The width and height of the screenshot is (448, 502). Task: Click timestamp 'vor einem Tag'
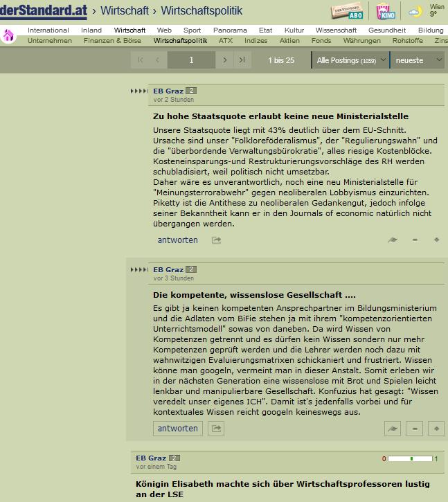[x=156, y=467]
